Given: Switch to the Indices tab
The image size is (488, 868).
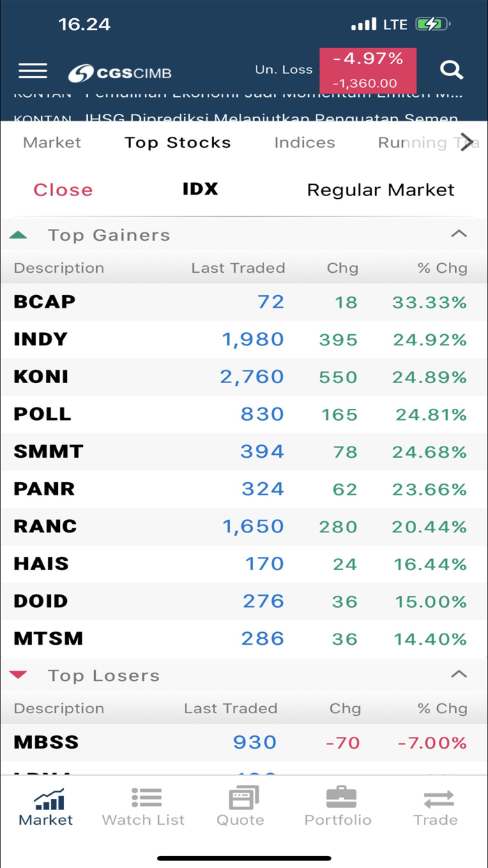Looking at the screenshot, I should point(304,142).
